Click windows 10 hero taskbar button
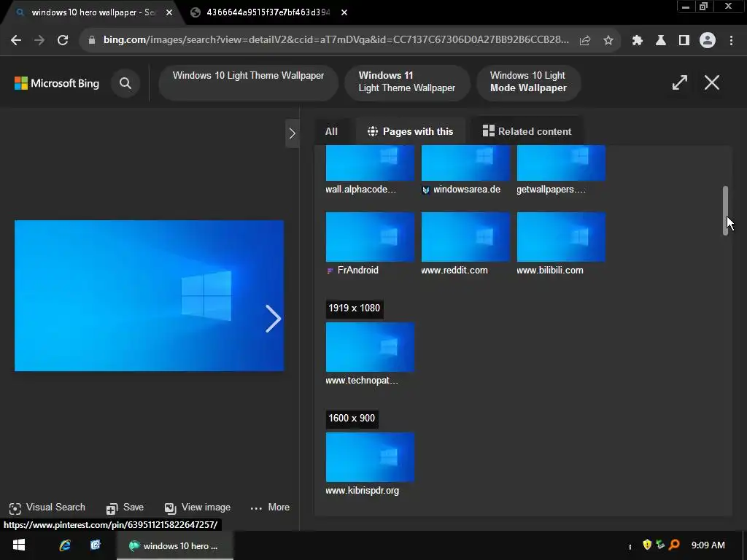Screen dimensions: 747x560 (x=175, y=545)
